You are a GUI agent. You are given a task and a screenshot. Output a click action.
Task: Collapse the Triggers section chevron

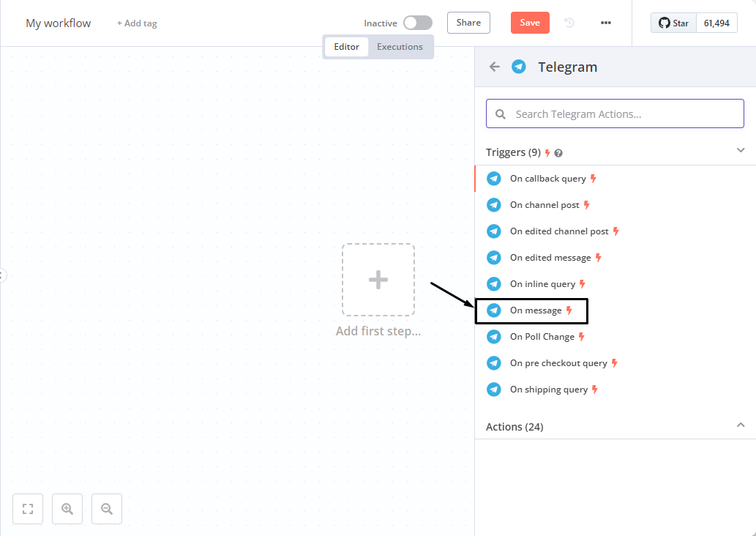coord(741,150)
